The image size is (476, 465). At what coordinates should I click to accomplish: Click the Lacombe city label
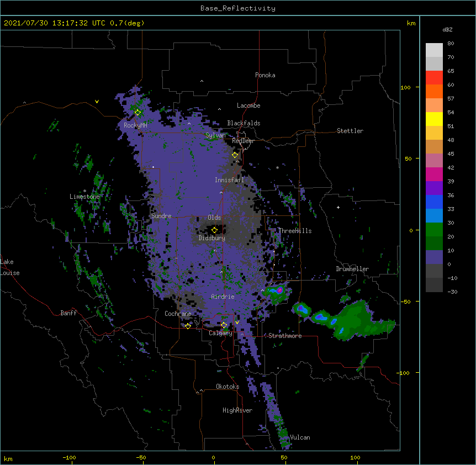click(248, 105)
